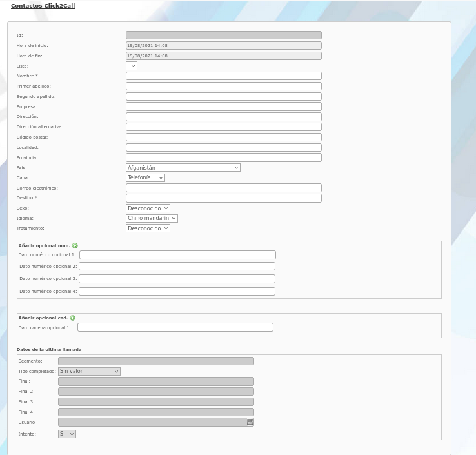Screen dimensions: 476x455
Task: Open the Canal dropdown showing Telefonía
Action: point(145,177)
